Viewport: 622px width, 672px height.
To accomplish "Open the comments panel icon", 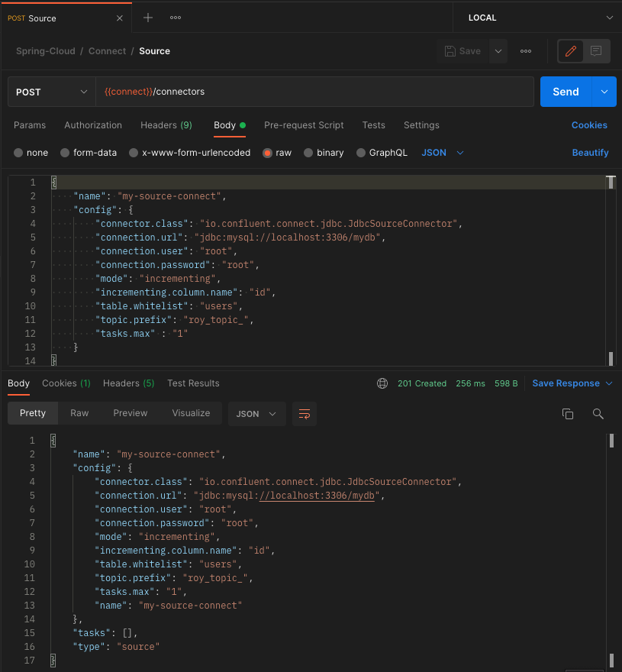I will (596, 51).
